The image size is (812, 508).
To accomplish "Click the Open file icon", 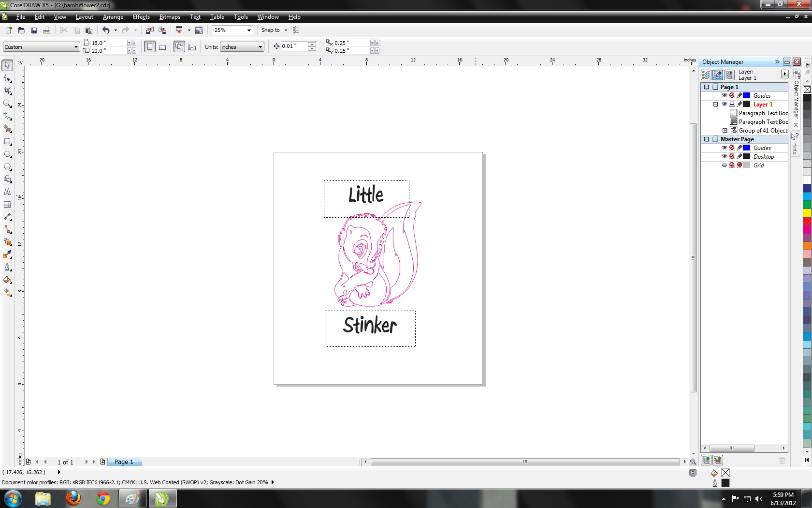I will coord(21,30).
